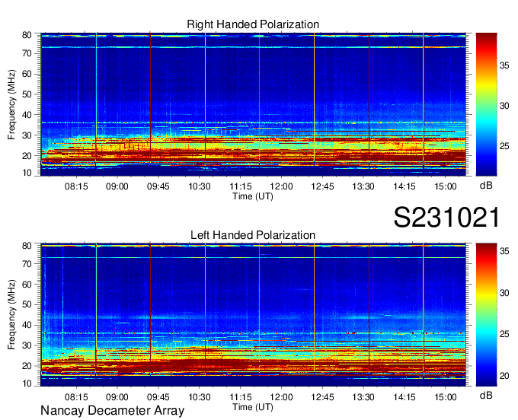
Task: Click the Right Handed Polarization title
Action: point(253,24)
